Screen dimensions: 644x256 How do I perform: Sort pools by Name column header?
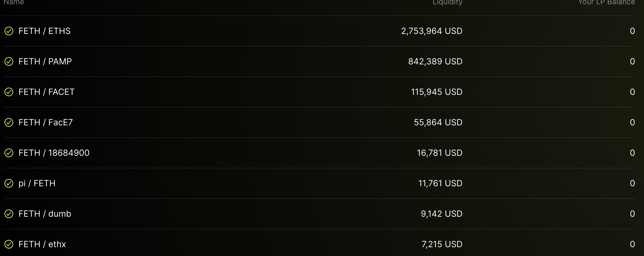point(14,2)
